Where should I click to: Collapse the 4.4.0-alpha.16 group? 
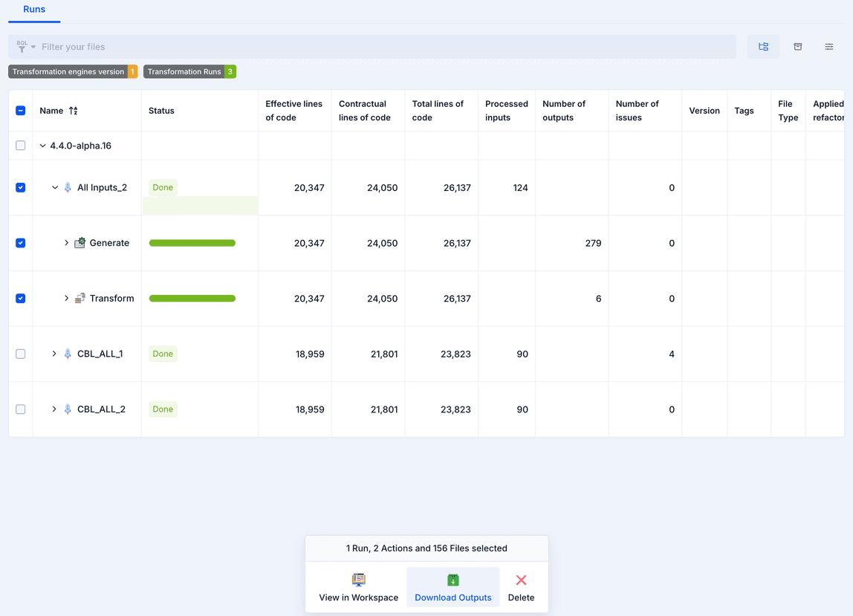click(42, 146)
